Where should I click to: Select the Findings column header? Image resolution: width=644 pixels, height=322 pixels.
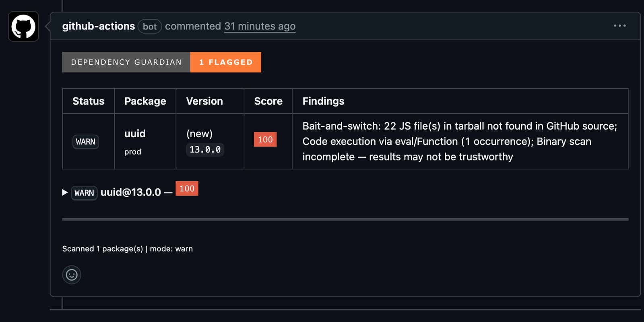323,101
